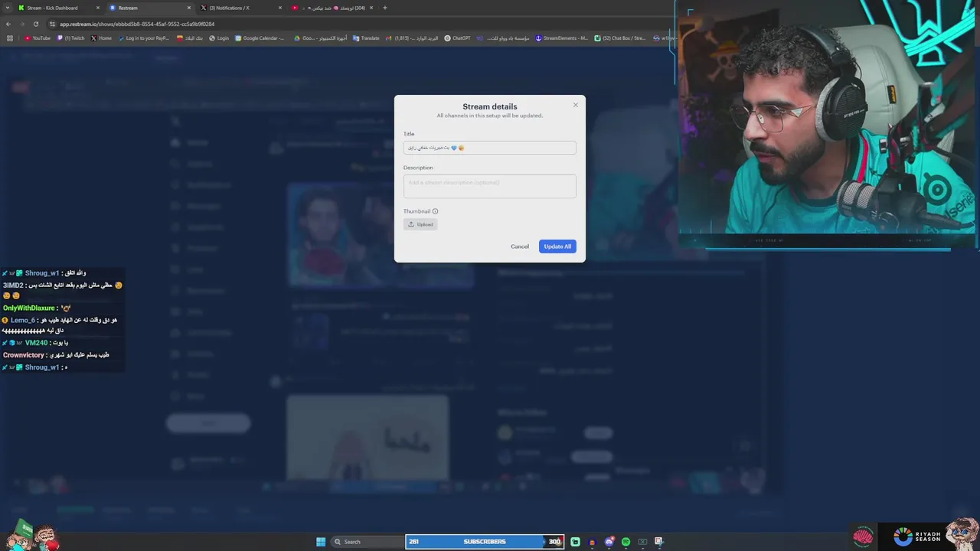Click the VM240 chat message
The width and height of the screenshot is (980, 551).
(35, 344)
